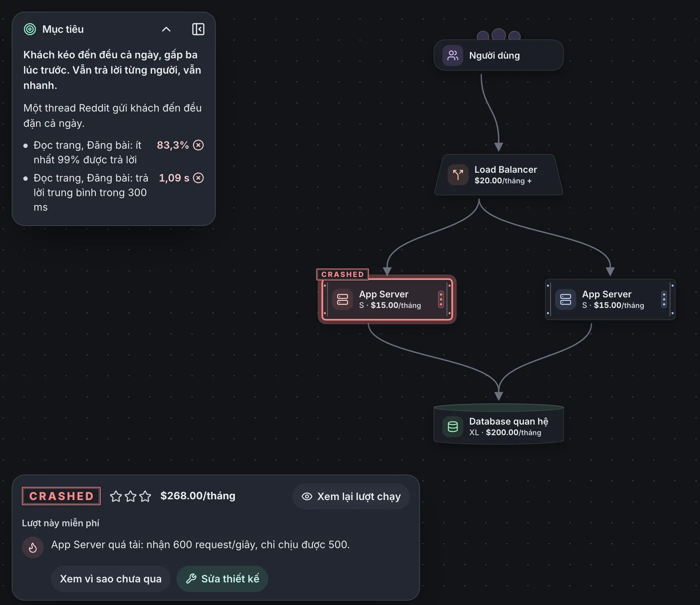Dock the goals panel using sidebar icon

click(x=198, y=29)
